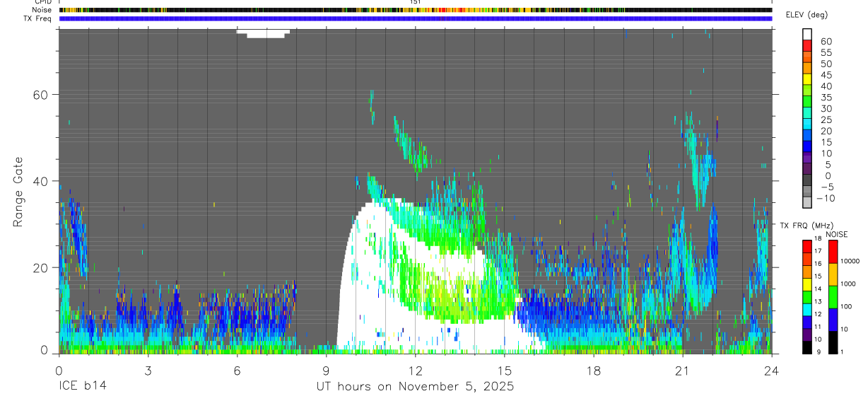Click the '45' value on ELEV scale
Screen dimensions: 868x401
[x=826, y=75]
